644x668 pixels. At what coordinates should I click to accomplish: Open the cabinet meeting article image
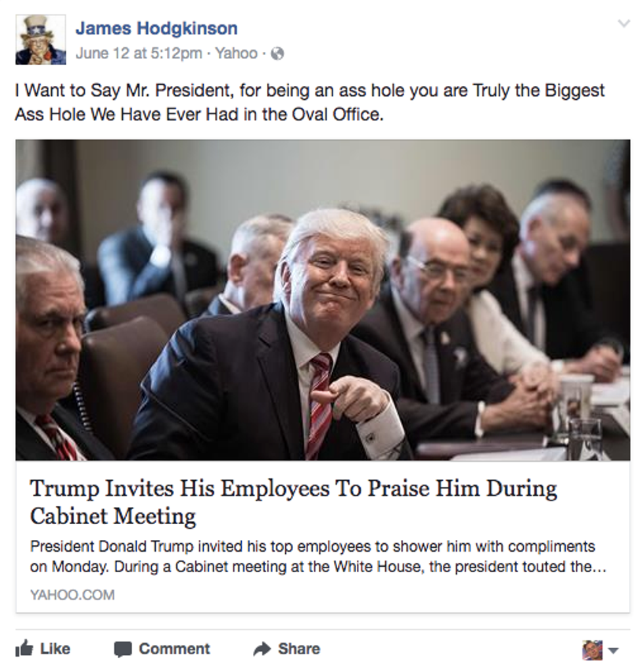pos(323,300)
